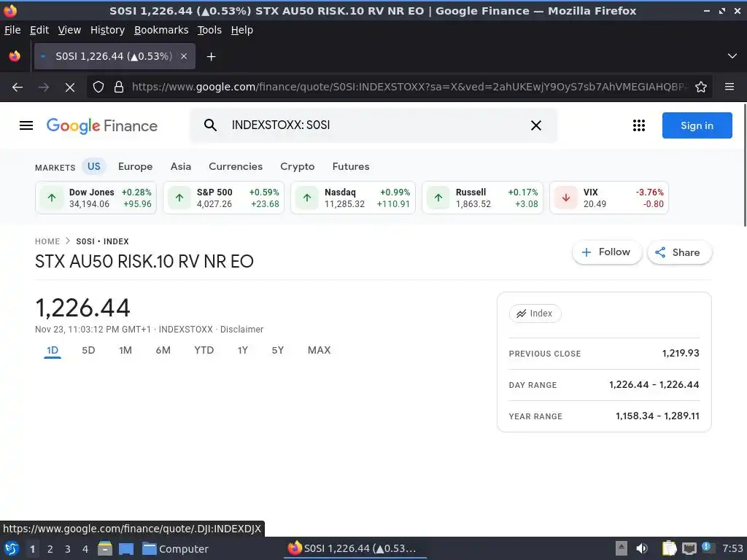The image size is (747, 560).
Task: Select the 1D chart range
Action: (53, 351)
